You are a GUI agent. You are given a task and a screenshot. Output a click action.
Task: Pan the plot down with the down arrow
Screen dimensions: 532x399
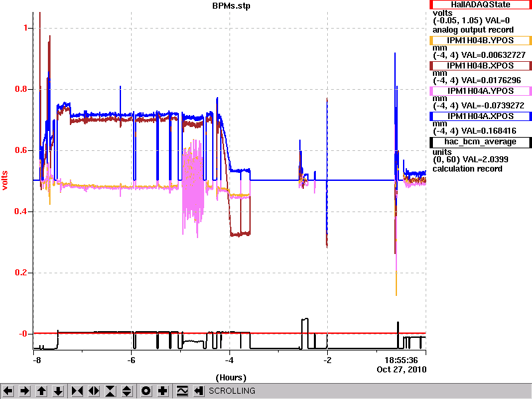59,391
